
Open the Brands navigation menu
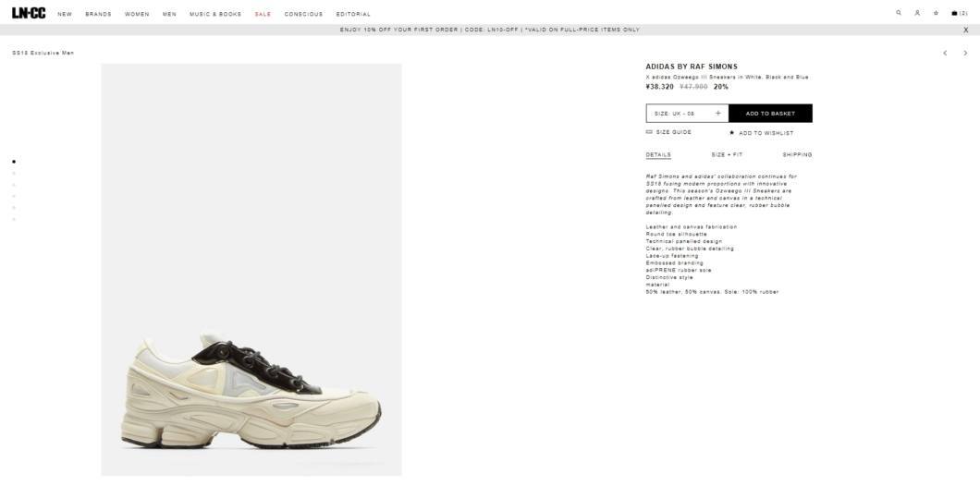pyautogui.click(x=98, y=14)
